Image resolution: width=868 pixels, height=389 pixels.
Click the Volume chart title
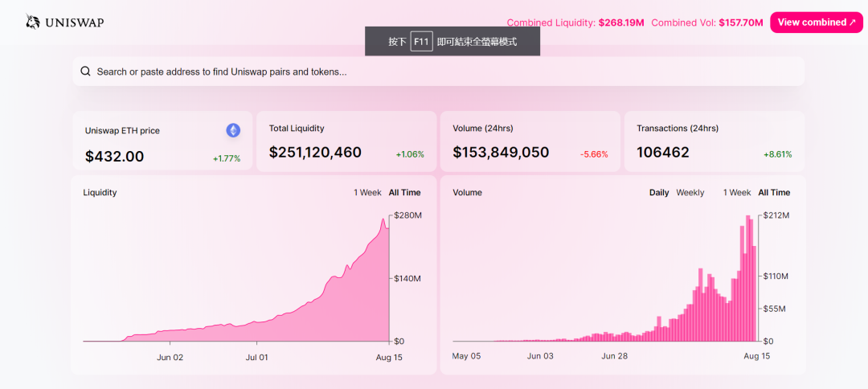click(x=467, y=193)
